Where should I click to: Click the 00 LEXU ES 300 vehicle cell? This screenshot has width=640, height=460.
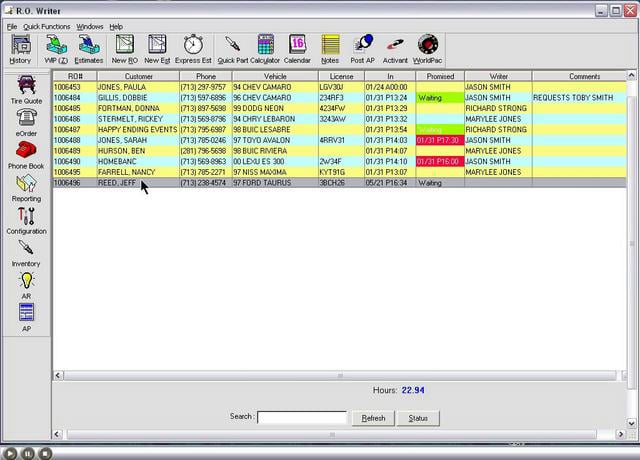[275, 161]
